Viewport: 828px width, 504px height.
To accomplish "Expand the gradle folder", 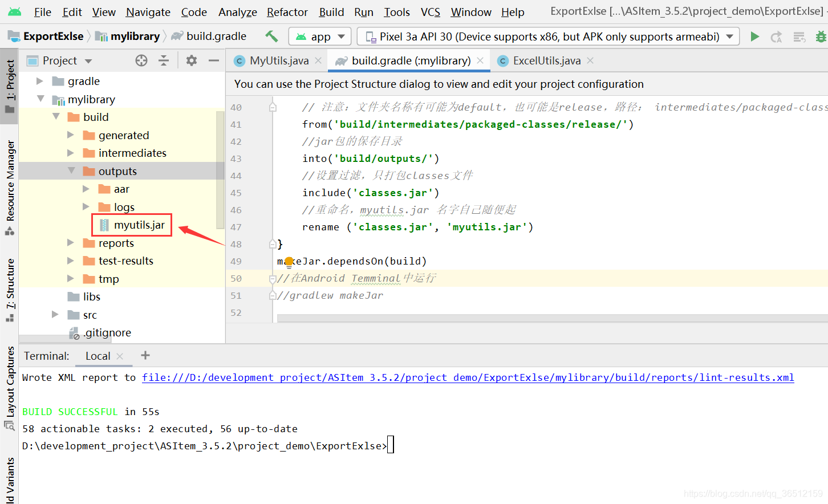I will (x=40, y=81).
